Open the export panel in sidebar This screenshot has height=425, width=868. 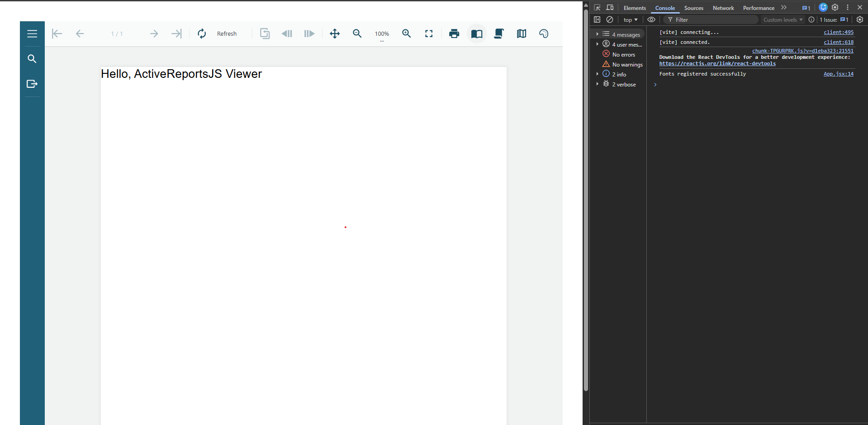click(32, 84)
